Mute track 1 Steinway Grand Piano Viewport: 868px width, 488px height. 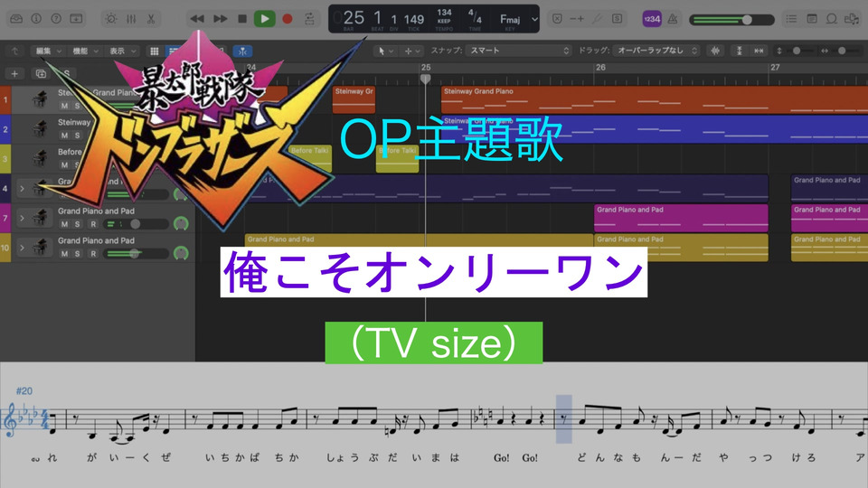click(65, 106)
